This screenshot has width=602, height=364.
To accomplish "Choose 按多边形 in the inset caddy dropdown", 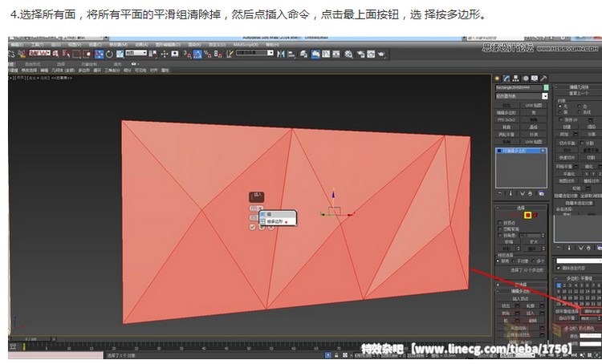I will [278, 221].
